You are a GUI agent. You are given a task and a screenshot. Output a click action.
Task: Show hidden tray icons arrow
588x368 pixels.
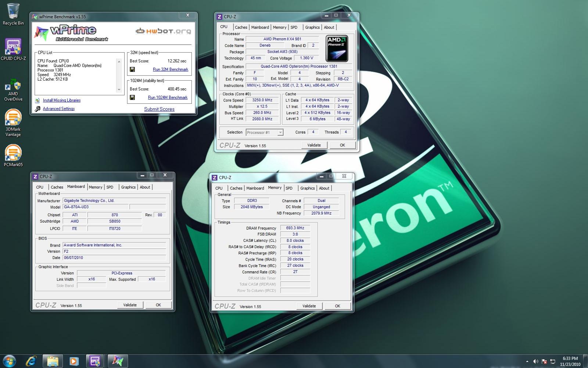(527, 362)
